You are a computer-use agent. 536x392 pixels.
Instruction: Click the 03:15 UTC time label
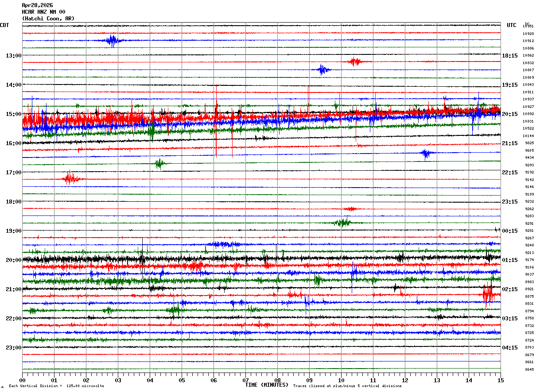tap(510, 319)
